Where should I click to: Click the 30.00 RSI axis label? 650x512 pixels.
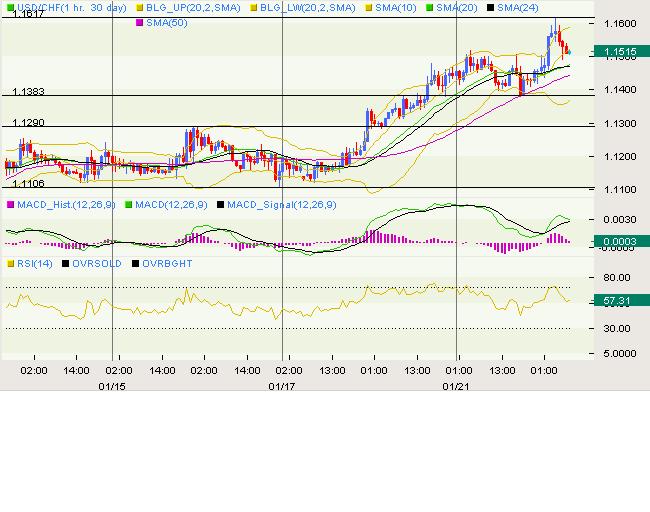[x=617, y=329]
